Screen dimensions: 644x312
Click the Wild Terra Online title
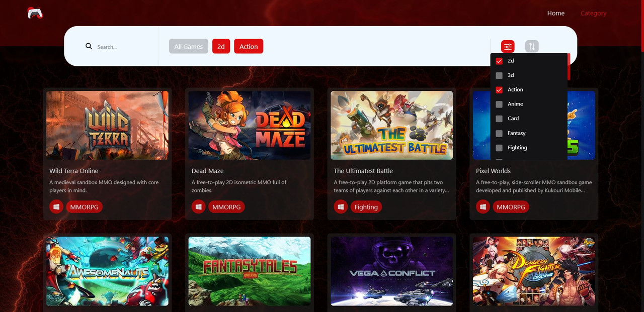74,171
